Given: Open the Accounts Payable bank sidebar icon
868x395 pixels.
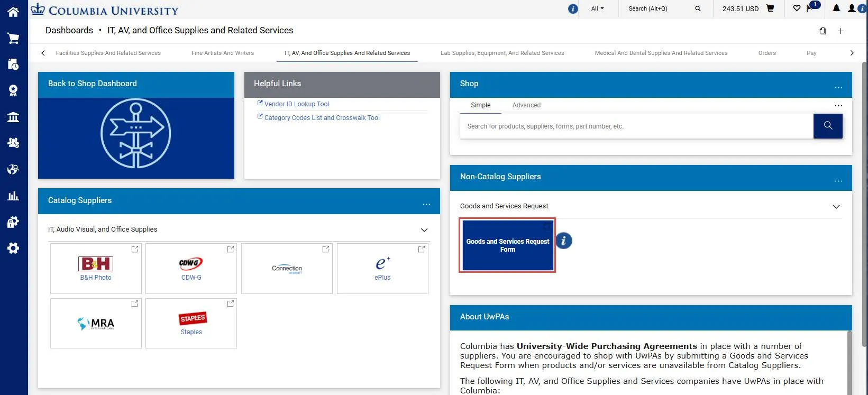Looking at the screenshot, I should point(13,117).
